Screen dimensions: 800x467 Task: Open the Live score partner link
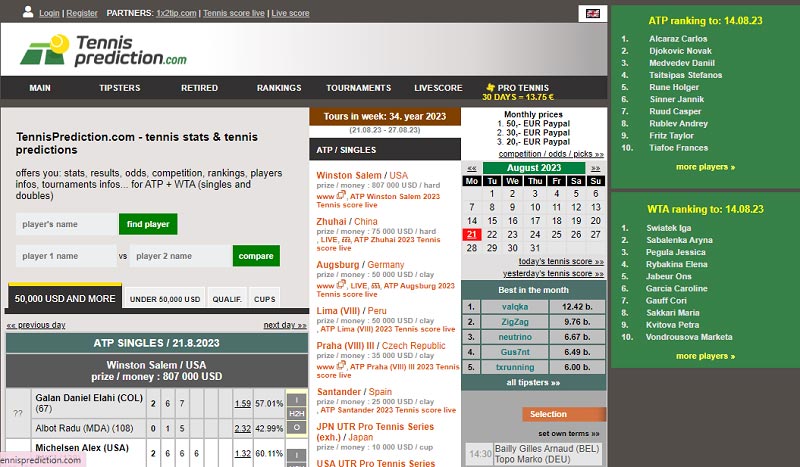click(x=290, y=13)
